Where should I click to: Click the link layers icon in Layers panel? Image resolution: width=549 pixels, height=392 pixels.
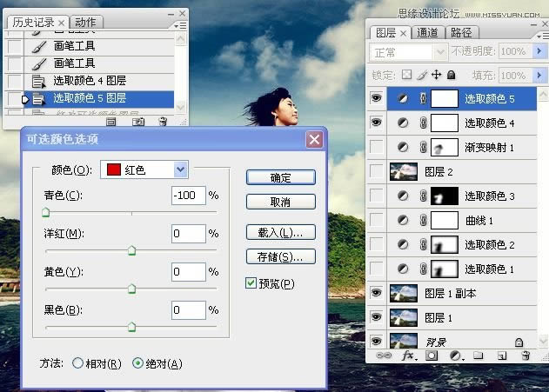click(384, 356)
